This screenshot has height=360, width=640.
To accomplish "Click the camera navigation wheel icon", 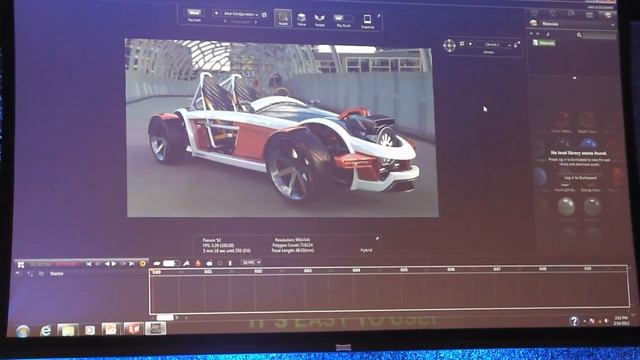I will [449, 45].
